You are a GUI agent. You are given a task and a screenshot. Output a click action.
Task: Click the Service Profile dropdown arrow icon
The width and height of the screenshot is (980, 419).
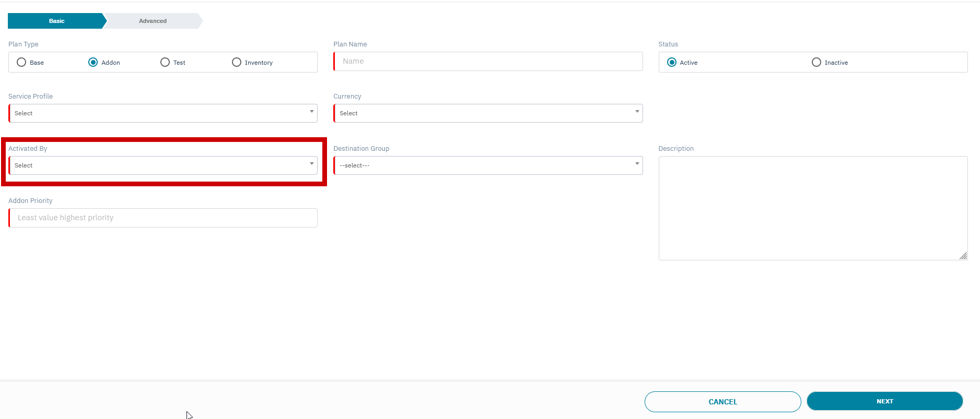pos(312,112)
